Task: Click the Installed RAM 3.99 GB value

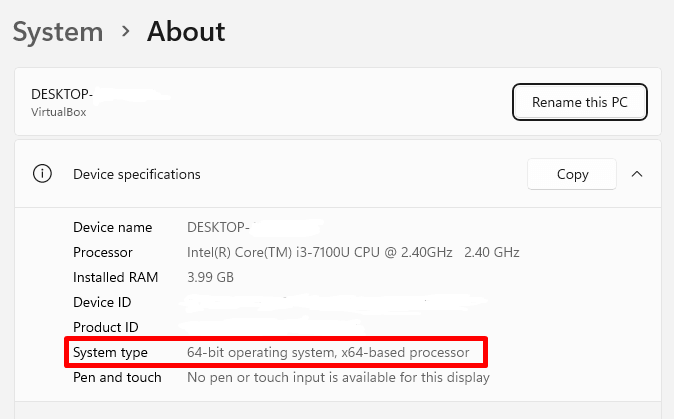Action: point(210,277)
